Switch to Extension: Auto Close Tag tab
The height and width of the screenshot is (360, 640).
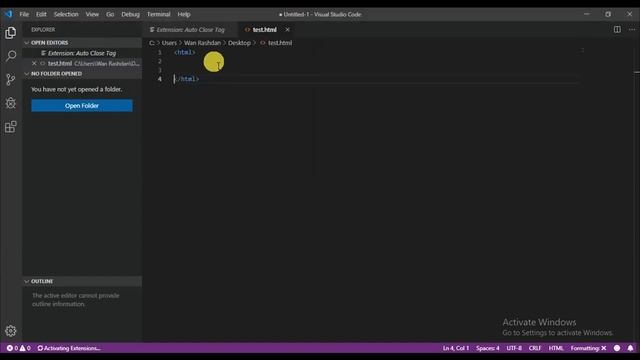[x=190, y=29]
